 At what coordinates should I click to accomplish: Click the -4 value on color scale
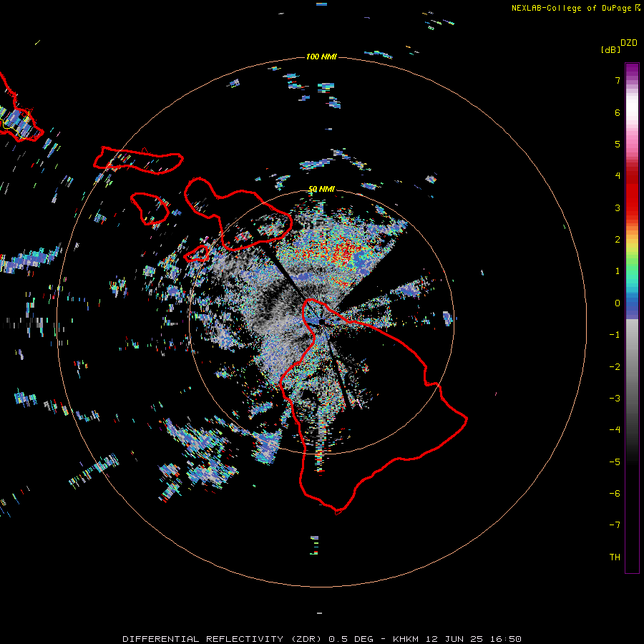[615, 430]
